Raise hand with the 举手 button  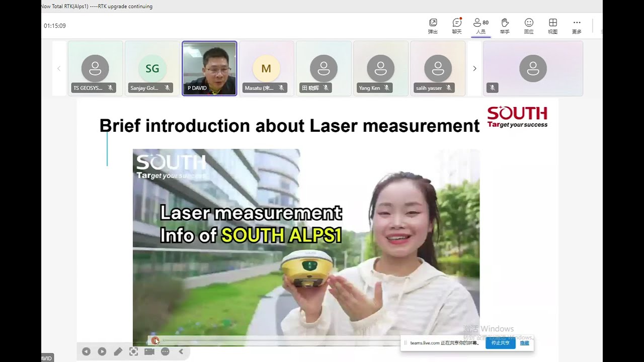(x=505, y=26)
